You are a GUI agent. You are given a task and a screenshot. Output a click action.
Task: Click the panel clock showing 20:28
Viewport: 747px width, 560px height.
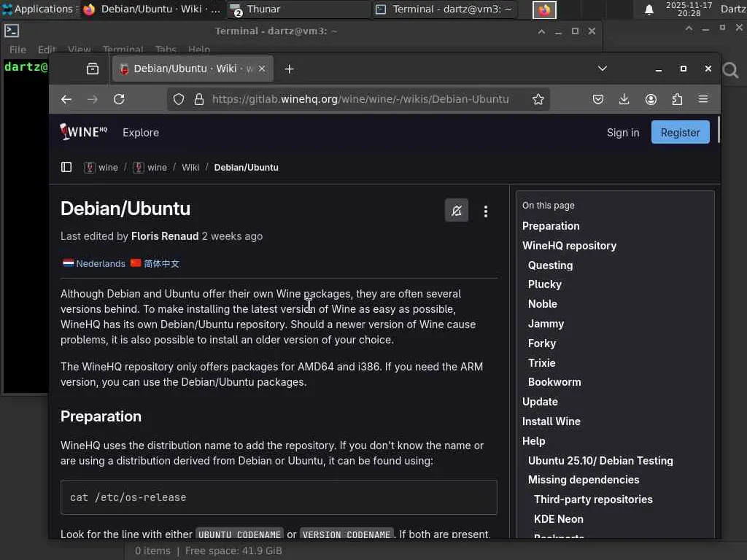pos(689,9)
